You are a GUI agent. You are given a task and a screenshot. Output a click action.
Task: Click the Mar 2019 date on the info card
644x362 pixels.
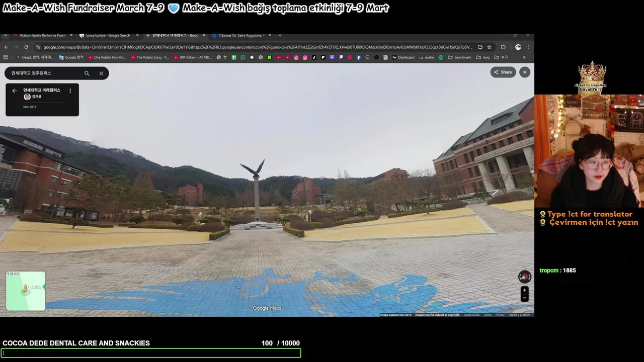[x=30, y=107]
